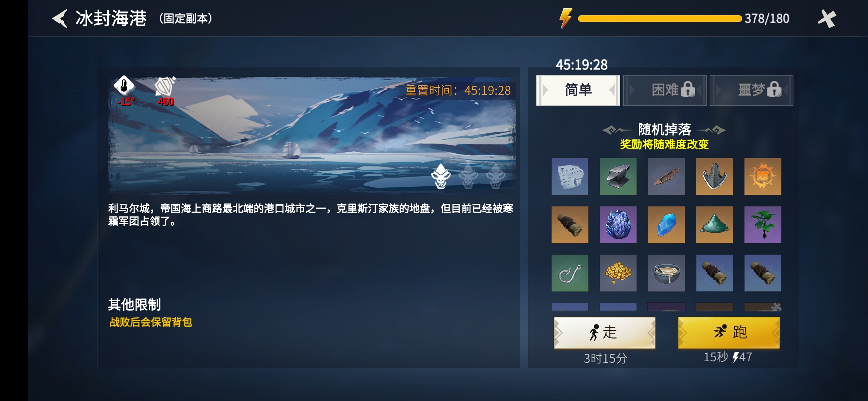Select the locked 噩梦 difficulty tab
Viewport: 868px width, 401px height.
752,90
